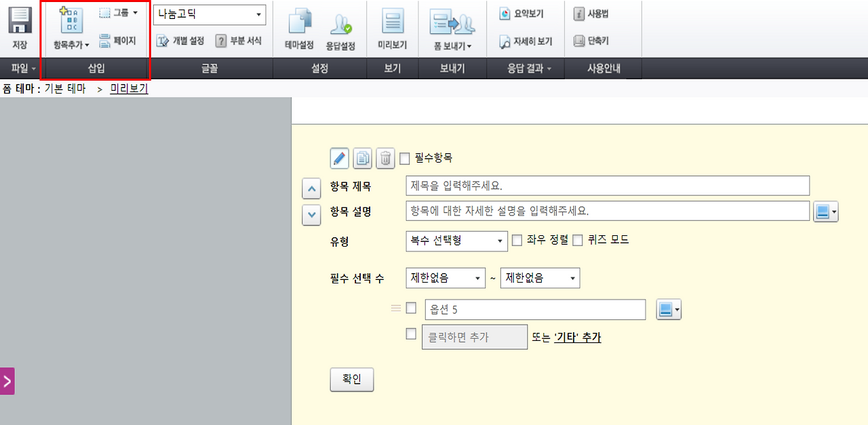Delete the item with the trash icon

(x=385, y=158)
